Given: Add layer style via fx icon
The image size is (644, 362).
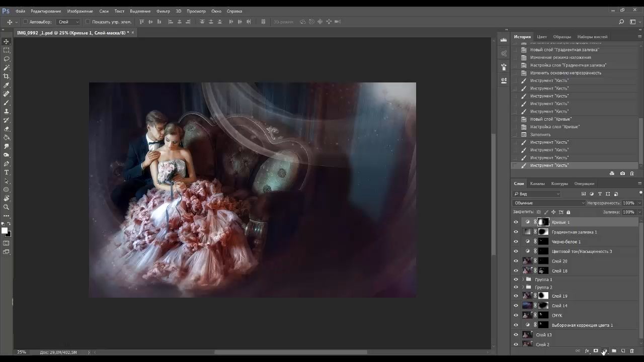Looking at the screenshot, I should click(587, 351).
